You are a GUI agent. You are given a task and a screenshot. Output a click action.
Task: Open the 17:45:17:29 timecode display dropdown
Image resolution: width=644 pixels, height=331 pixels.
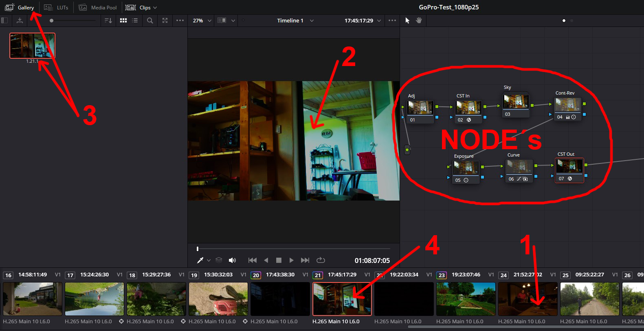pyautogui.click(x=363, y=20)
